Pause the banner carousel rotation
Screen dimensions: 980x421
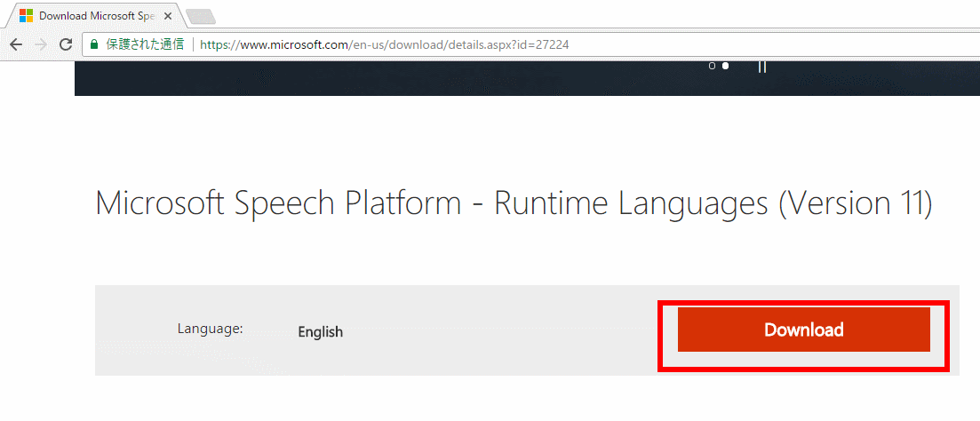761,66
